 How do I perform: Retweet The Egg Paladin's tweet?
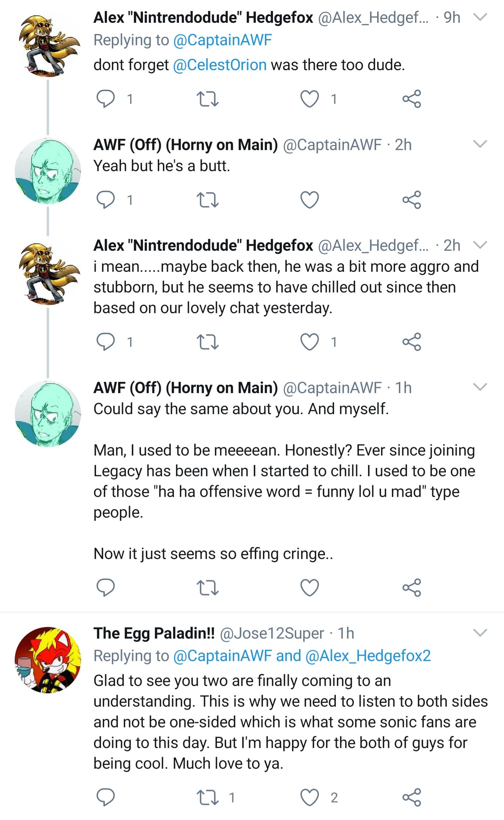click(x=207, y=798)
